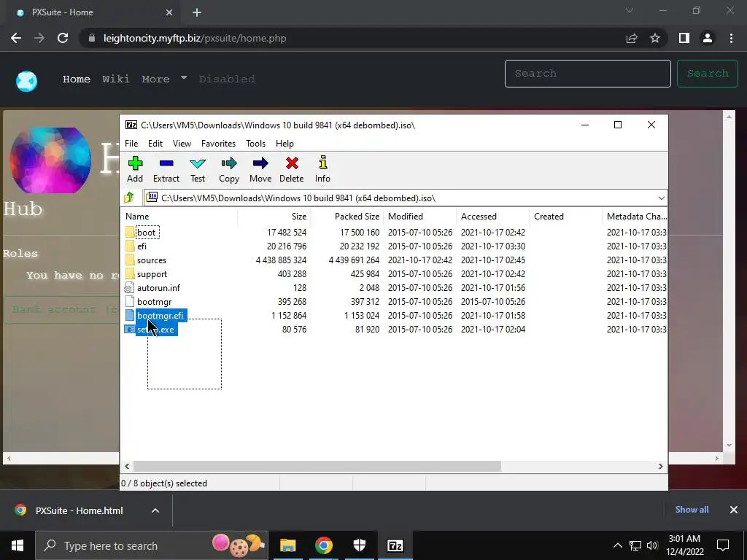Reload the PXSuite page in Chrome
The width and height of the screenshot is (747, 560).
coord(63,38)
